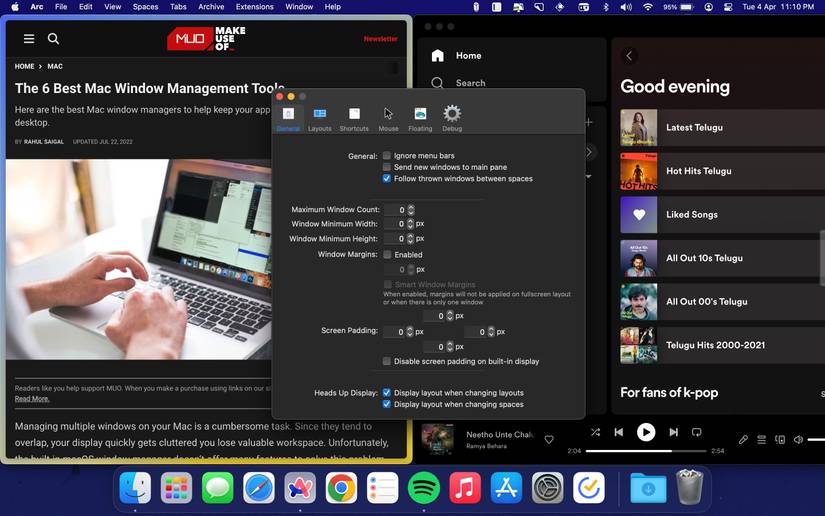Open Safari from the Dock
The width and height of the screenshot is (825, 516).
[259, 488]
